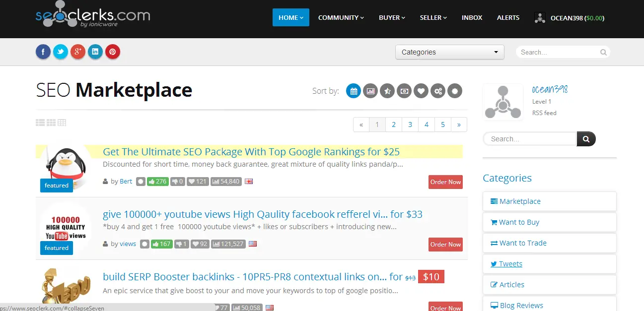This screenshot has width=644, height=311.
Task: Switch to medium grid view layout icon
Action: 51,123
